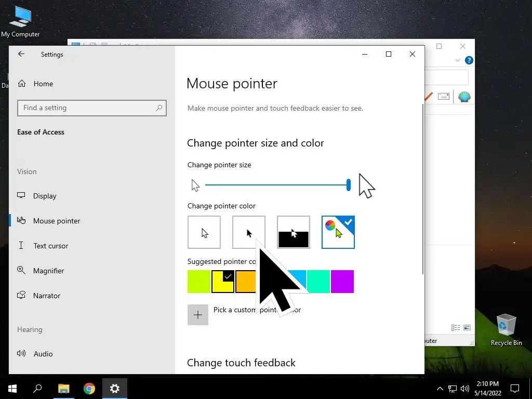Pick the orange suggested pointer color
The height and width of the screenshot is (399, 532).
(246, 282)
